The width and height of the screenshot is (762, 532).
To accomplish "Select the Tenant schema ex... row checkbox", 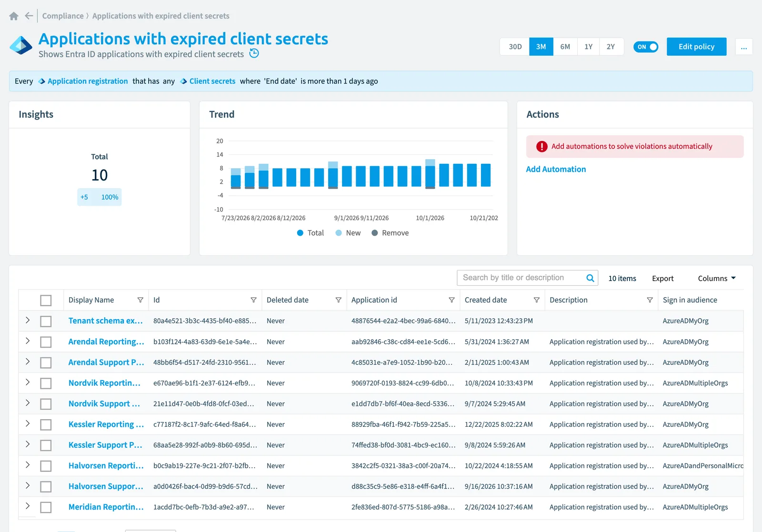I will point(46,321).
